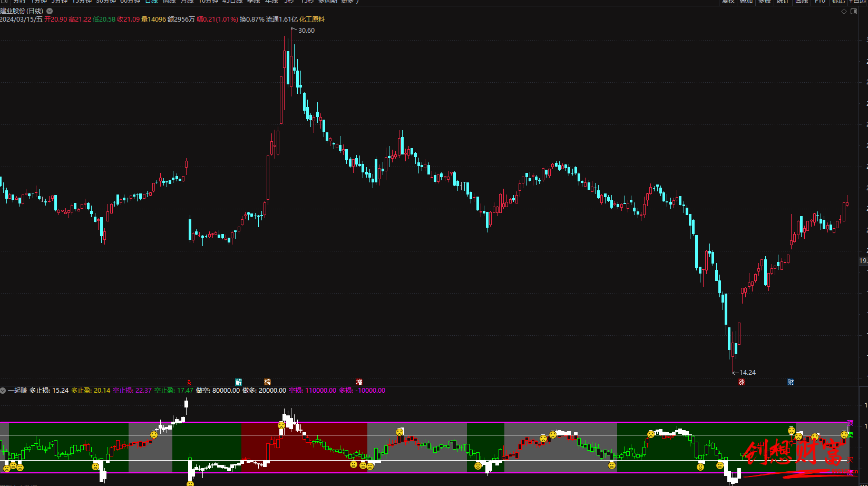The height and width of the screenshot is (486, 868).
Task: Click the diamond icon at chart top right
Action: pos(844,11)
